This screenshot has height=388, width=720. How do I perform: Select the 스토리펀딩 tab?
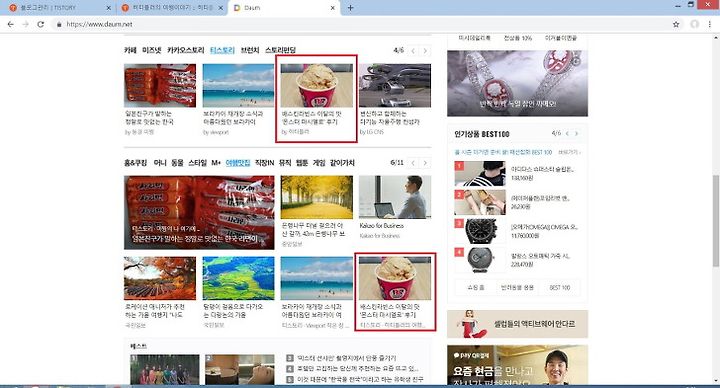coord(281,50)
